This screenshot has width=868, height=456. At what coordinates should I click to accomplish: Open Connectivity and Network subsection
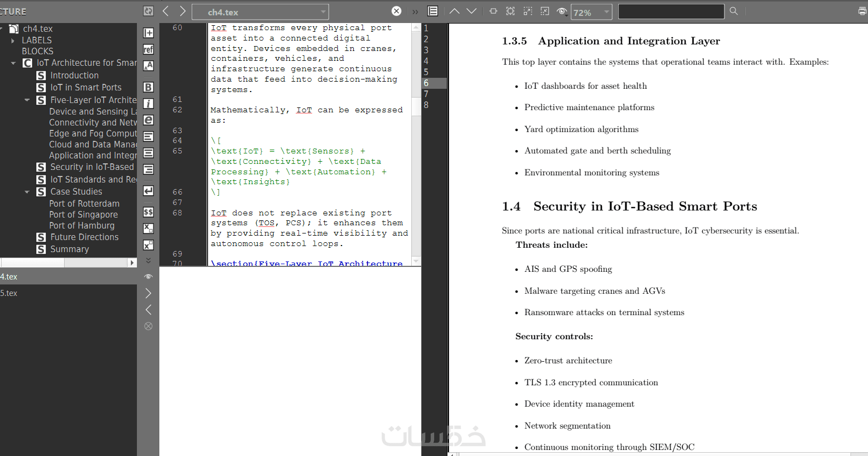point(93,123)
